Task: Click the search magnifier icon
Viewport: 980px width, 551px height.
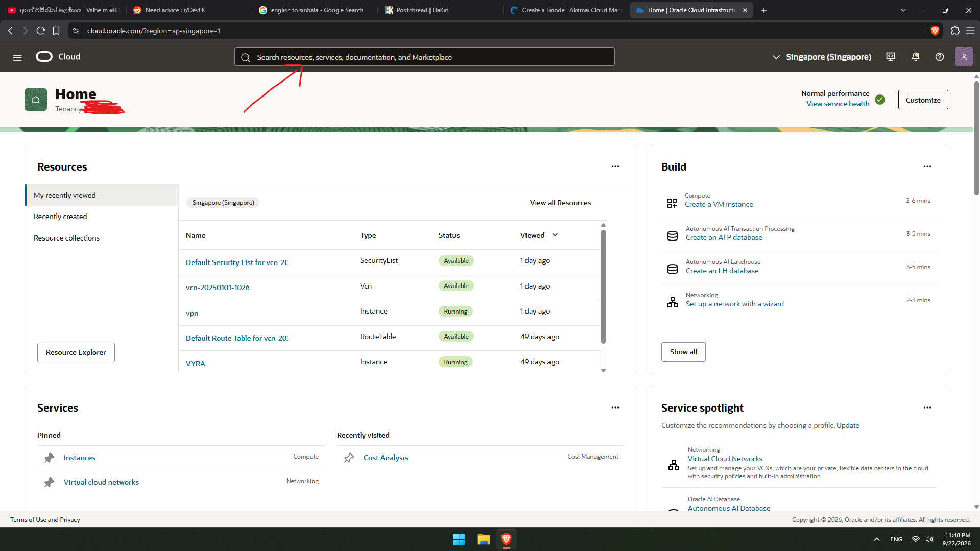Action: pyautogui.click(x=246, y=57)
